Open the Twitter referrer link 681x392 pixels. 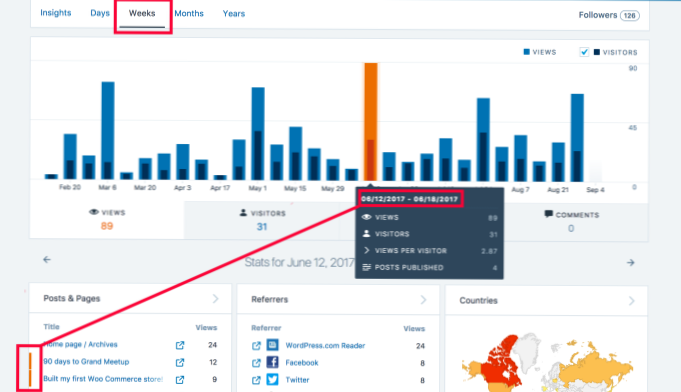297,380
